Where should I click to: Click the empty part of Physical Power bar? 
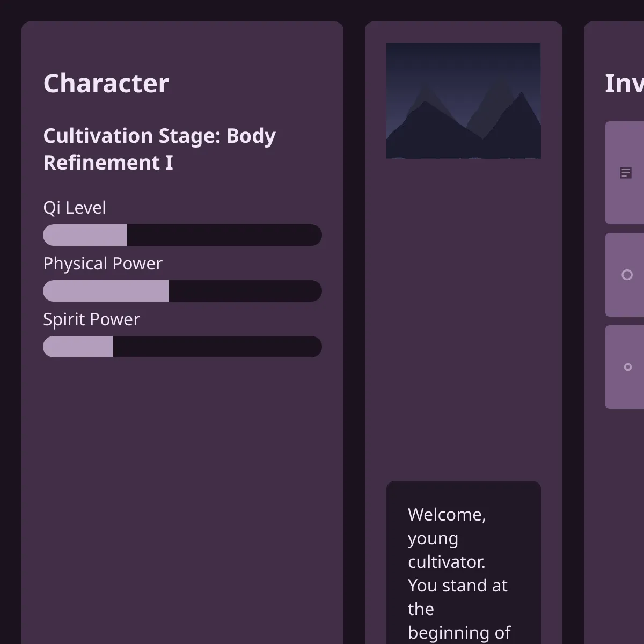tap(245, 291)
